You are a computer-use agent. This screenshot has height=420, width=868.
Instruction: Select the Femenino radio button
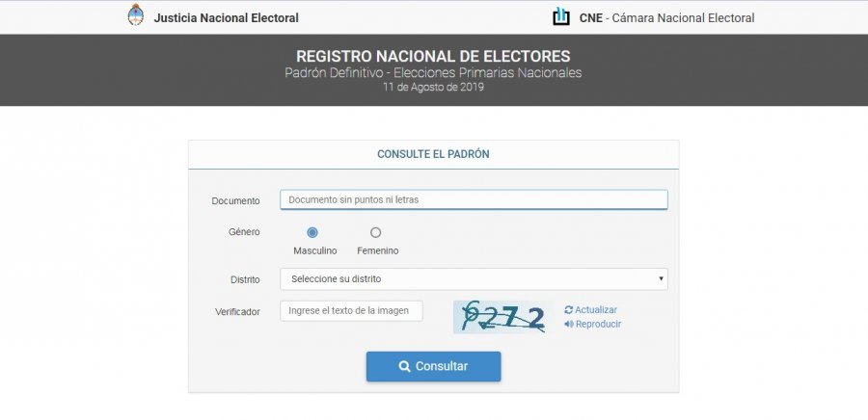pos(375,232)
